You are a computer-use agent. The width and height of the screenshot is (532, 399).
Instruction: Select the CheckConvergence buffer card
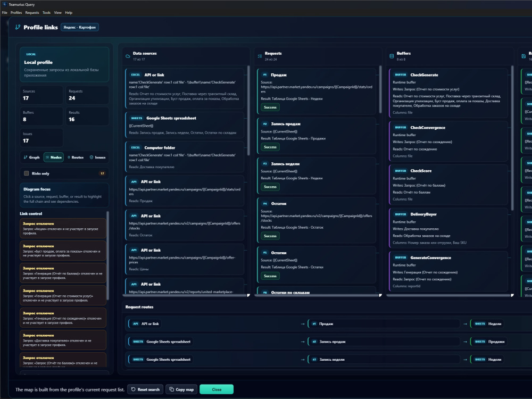point(448,141)
